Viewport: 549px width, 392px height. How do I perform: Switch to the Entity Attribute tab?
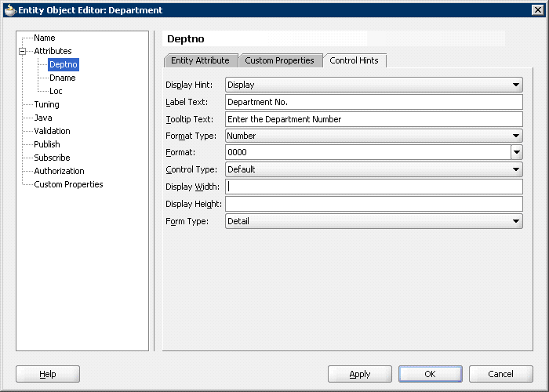(x=200, y=60)
